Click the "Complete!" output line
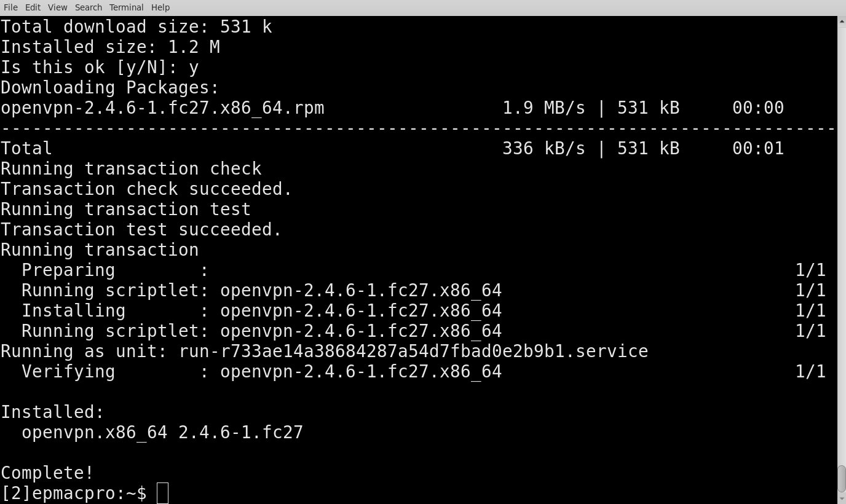The image size is (846, 504). click(x=47, y=473)
